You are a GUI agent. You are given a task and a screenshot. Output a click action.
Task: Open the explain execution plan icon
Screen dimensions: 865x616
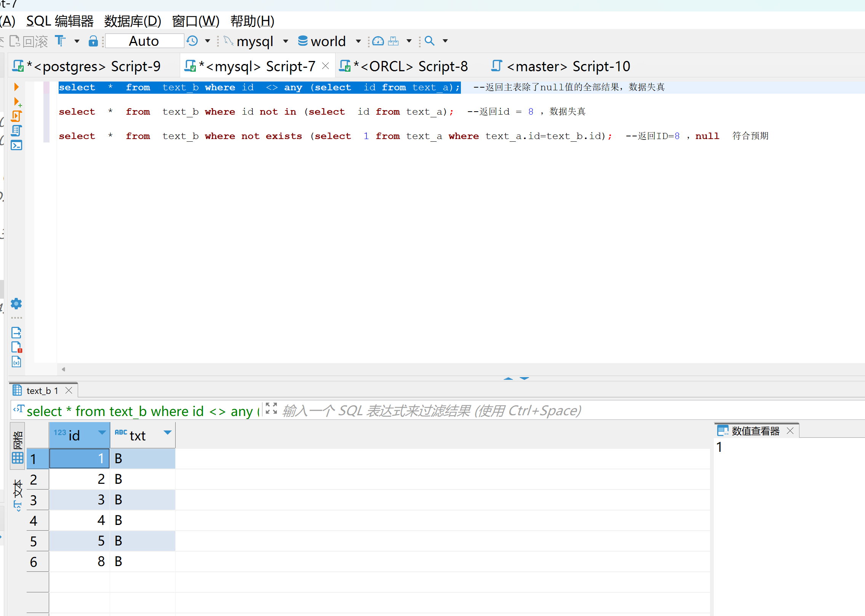click(x=16, y=131)
